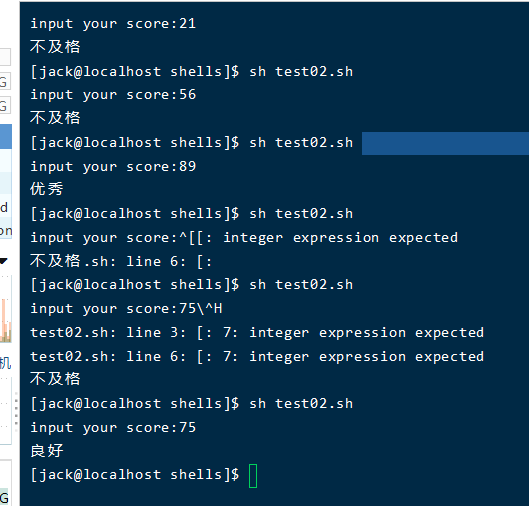Expand the black dropdown triangle in left panel
529x506 pixels.
3,261
